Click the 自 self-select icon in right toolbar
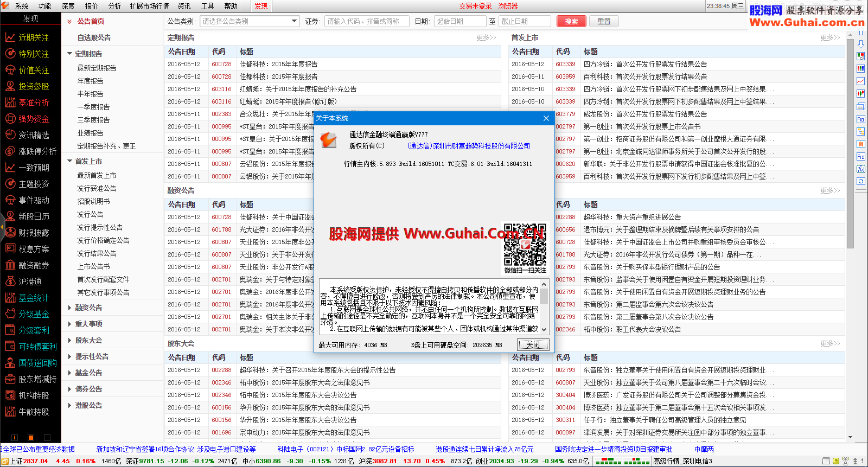 (860, 144)
